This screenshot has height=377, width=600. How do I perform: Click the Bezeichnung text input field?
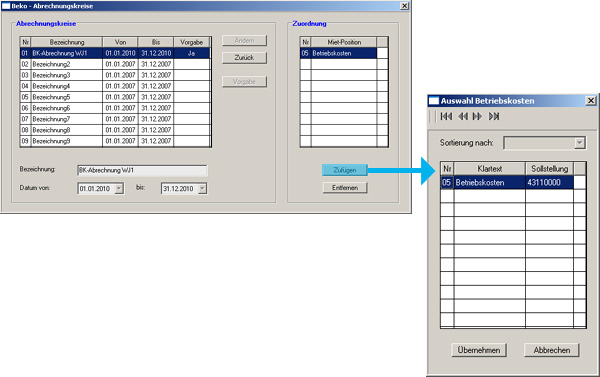142,170
